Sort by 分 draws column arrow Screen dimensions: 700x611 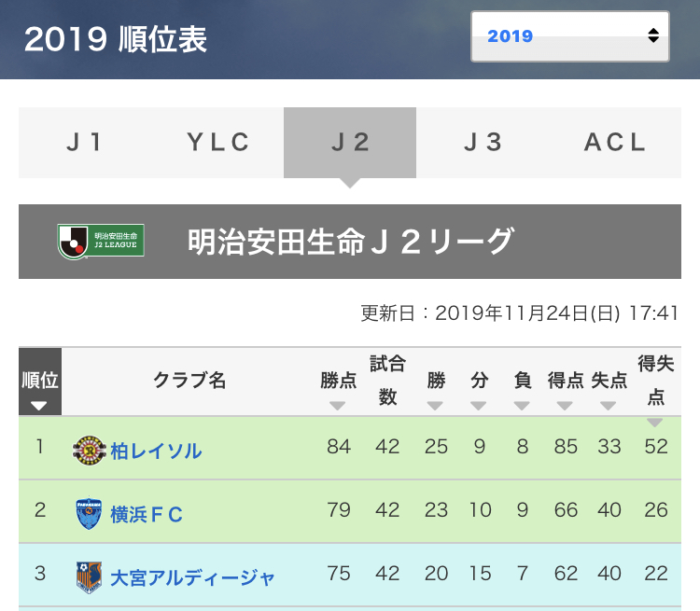(x=479, y=406)
